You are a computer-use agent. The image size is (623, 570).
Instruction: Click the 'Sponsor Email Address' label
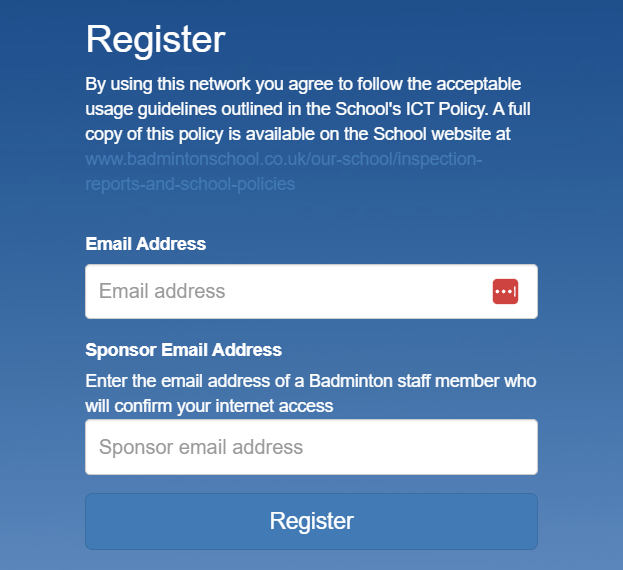click(x=184, y=350)
